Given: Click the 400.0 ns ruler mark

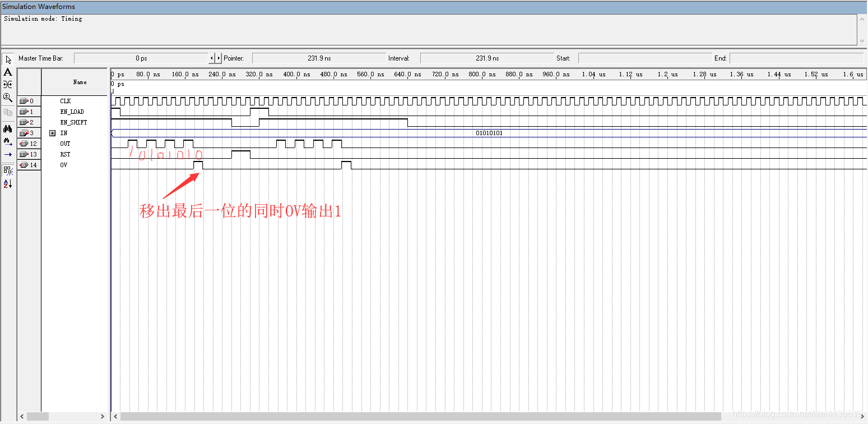Looking at the screenshot, I should click(296, 74).
